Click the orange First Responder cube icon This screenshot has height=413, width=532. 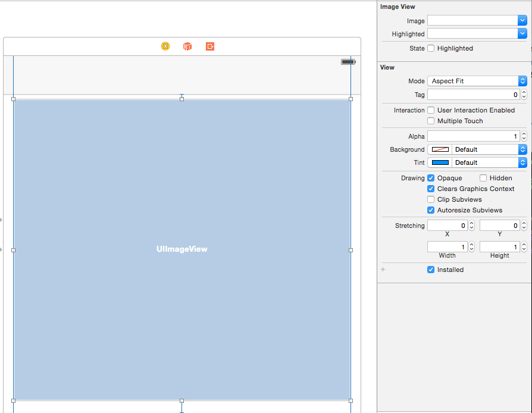pos(187,46)
